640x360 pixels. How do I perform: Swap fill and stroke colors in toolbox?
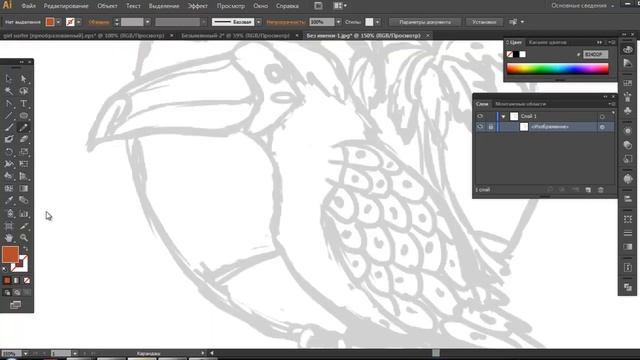tap(26, 248)
